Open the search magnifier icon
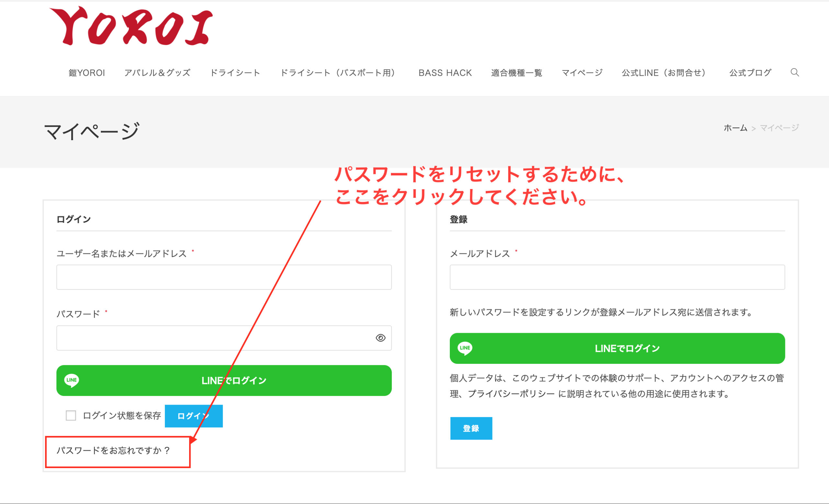The image size is (829, 504). click(794, 72)
